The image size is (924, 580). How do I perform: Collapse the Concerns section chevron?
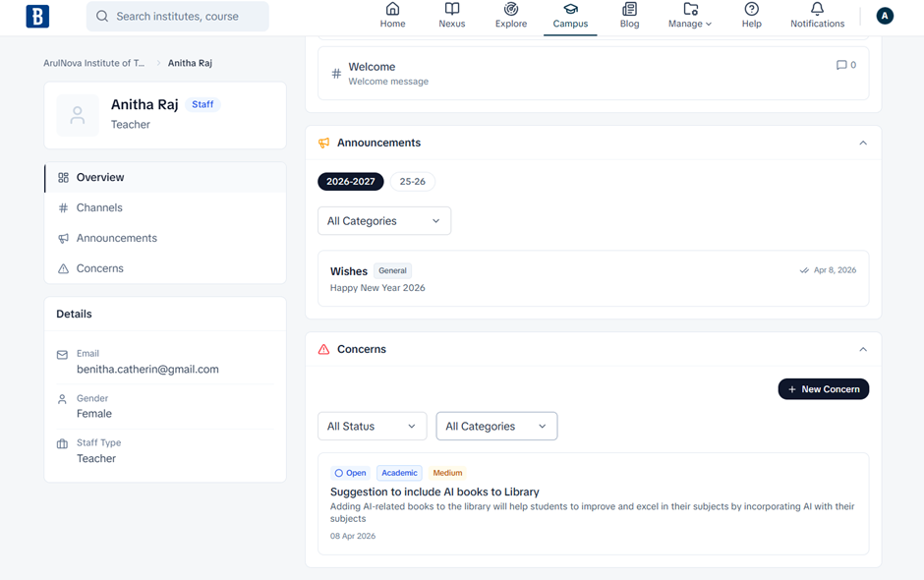pos(863,350)
